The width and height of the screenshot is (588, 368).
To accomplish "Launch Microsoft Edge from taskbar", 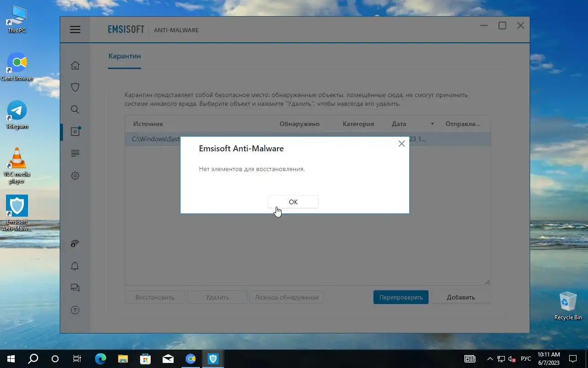I will point(100,359).
